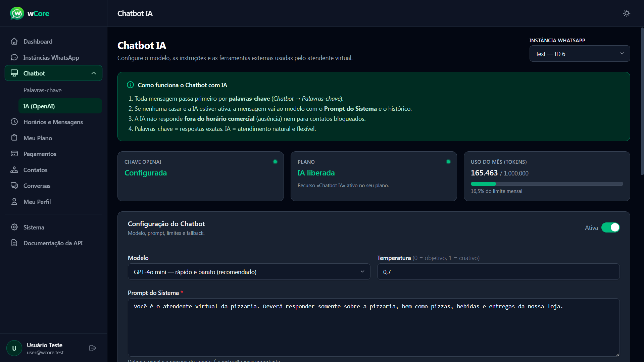644x362 pixels.
Task: Click the 16,5% do limite mensal text
Action: coord(496,191)
